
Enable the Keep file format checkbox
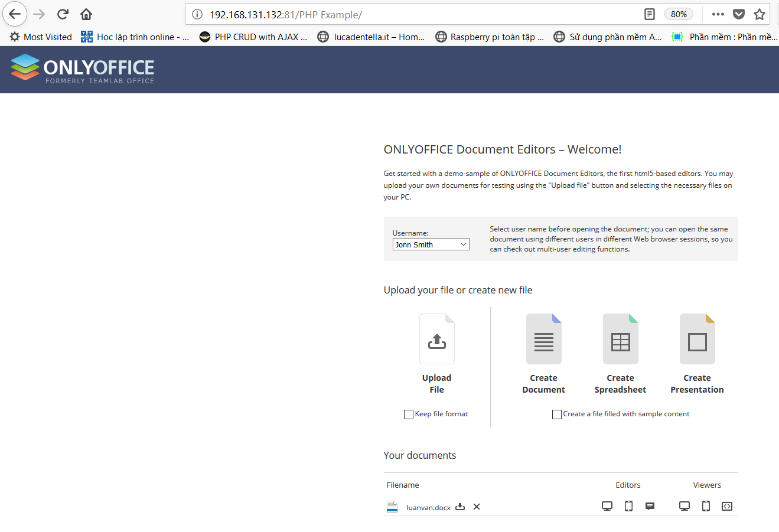pos(408,414)
